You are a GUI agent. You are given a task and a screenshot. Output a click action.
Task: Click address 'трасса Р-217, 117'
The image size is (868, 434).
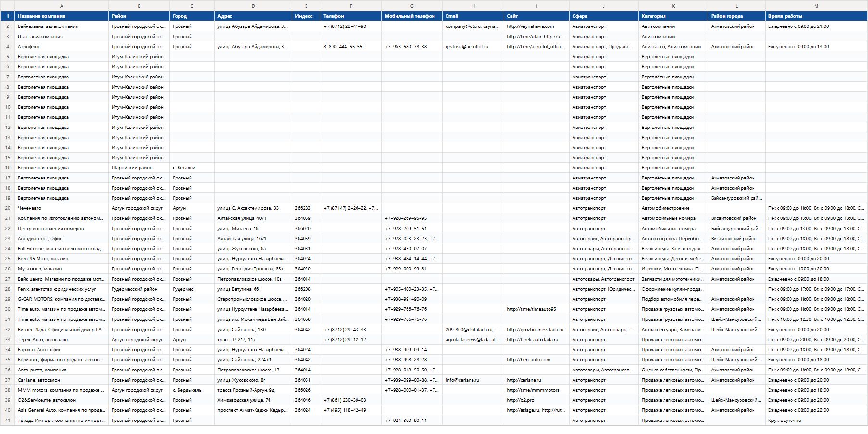tap(253, 340)
